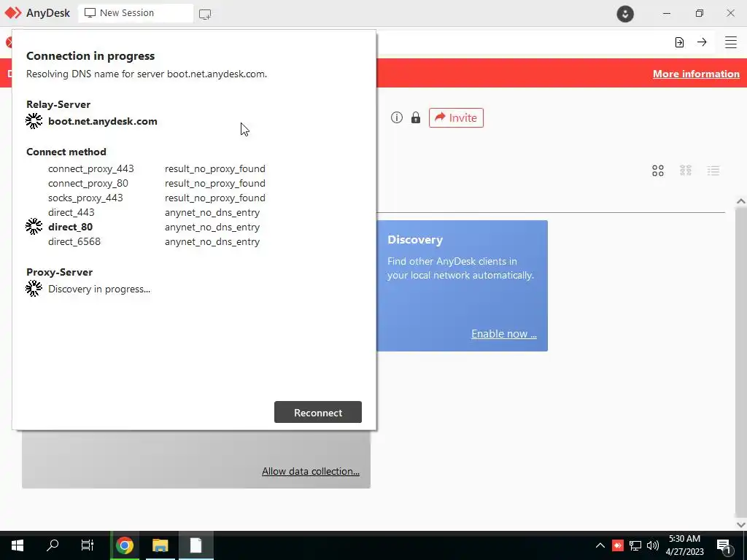Screen dimensions: 747x560
Task: Click the Relay-Server loading spinner
Action: point(34,121)
